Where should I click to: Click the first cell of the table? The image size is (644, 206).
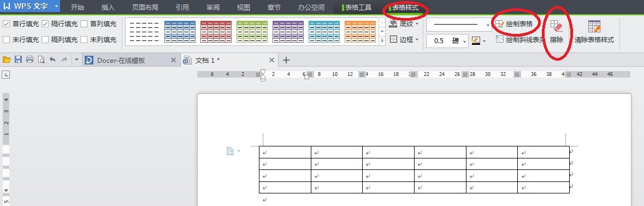point(285,152)
